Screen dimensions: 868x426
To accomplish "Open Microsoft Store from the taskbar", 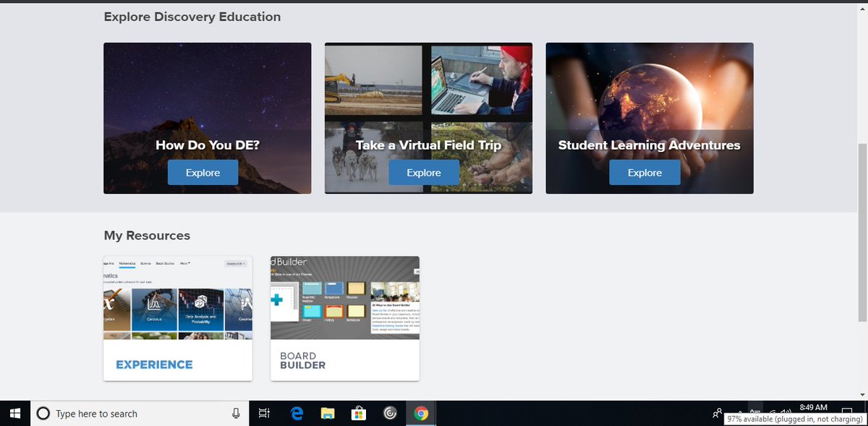I will [x=359, y=414].
